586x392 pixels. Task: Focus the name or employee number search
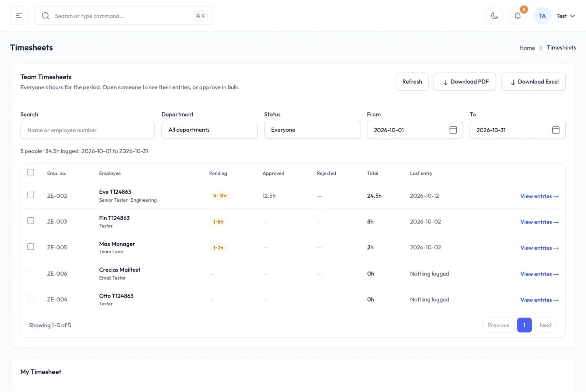[x=88, y=130]
